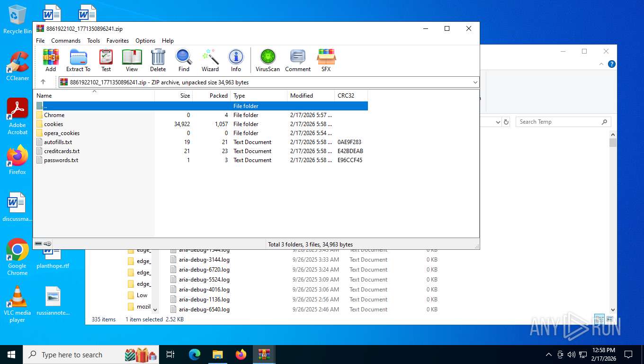
Task: Select aria-debug-3144.log in Explorer
Action: (x=204, y=260)
